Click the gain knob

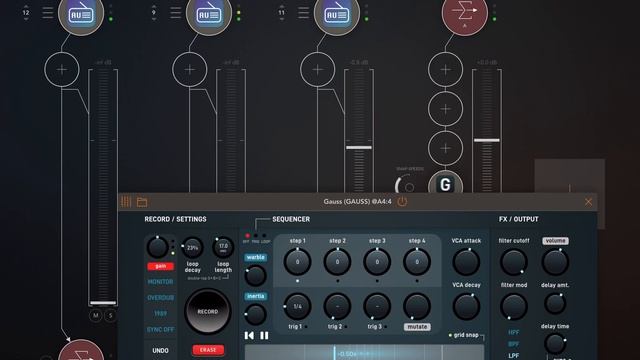click(157, 247)
